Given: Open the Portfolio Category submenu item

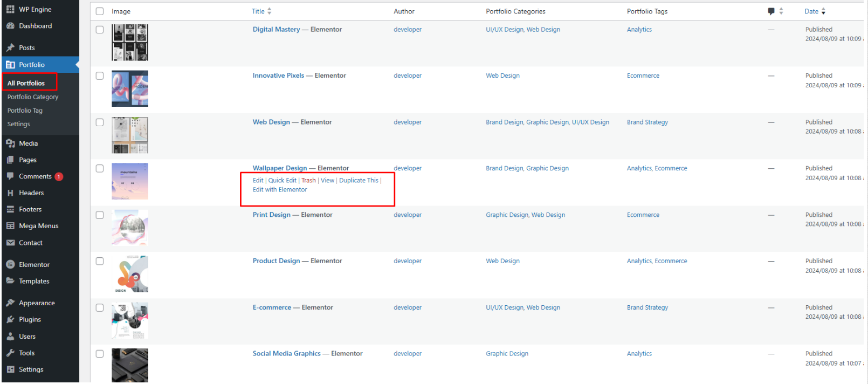Looking at the screenshot, I should tap(33, 97).
